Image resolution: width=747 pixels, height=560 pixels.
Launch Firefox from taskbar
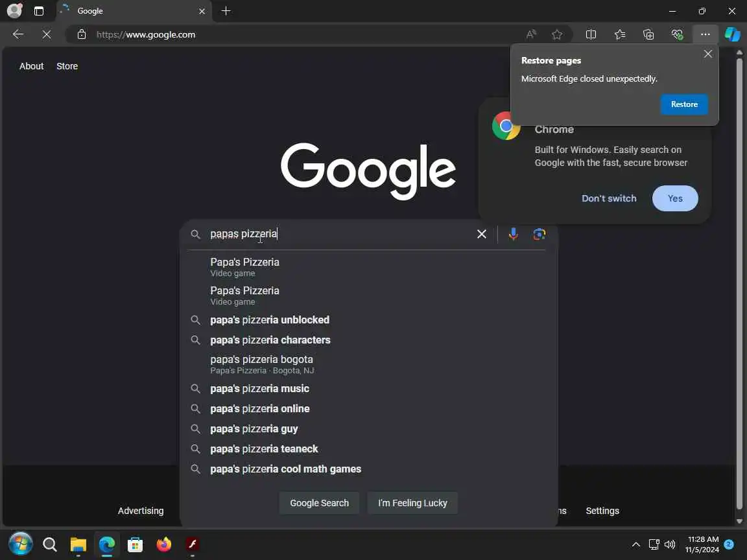(x=164, y=544)
